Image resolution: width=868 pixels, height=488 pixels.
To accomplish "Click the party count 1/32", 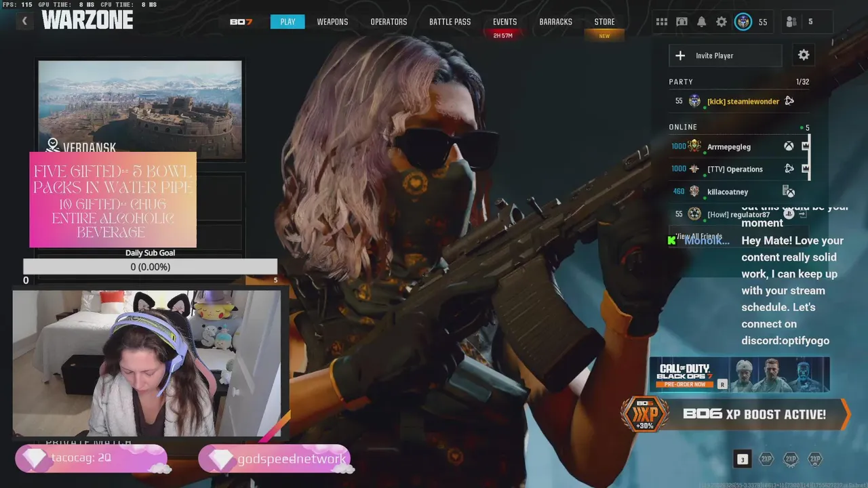I will point(802,81).
